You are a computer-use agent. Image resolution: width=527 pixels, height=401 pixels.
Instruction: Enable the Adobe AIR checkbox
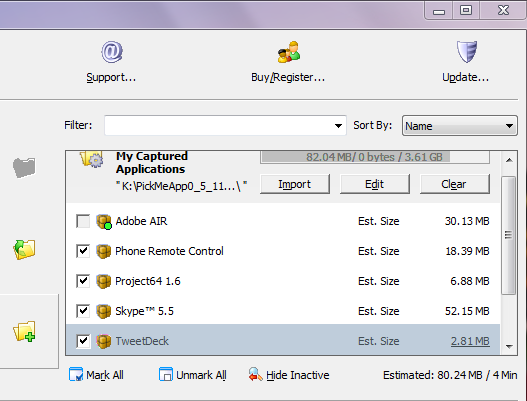(83, 221)
